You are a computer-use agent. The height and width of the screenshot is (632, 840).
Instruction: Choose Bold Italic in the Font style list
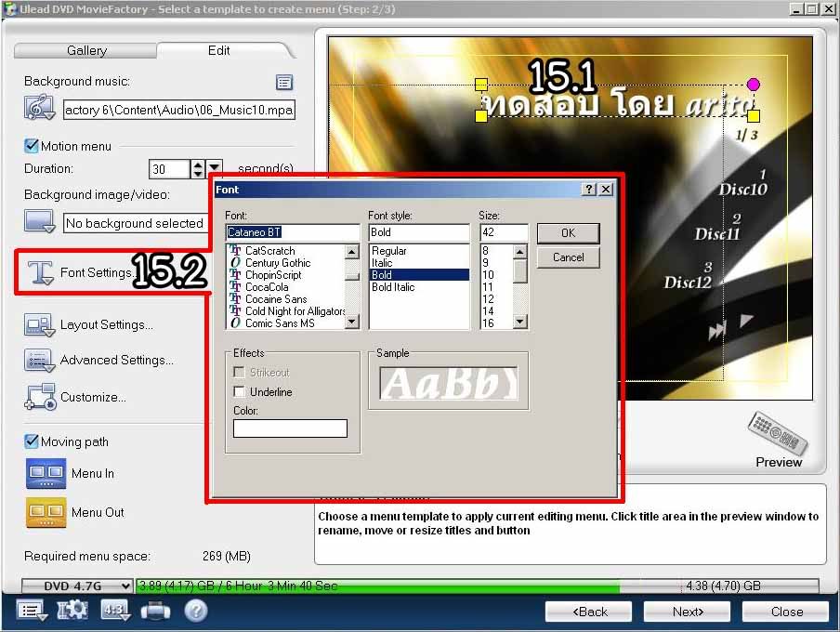(393, 287)
